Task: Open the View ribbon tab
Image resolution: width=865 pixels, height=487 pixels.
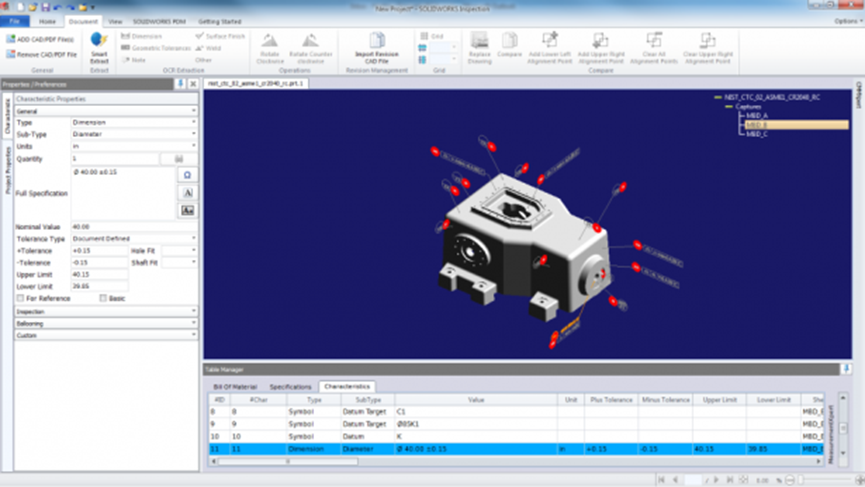Action: pyautogui.click(x=115, y=20)
